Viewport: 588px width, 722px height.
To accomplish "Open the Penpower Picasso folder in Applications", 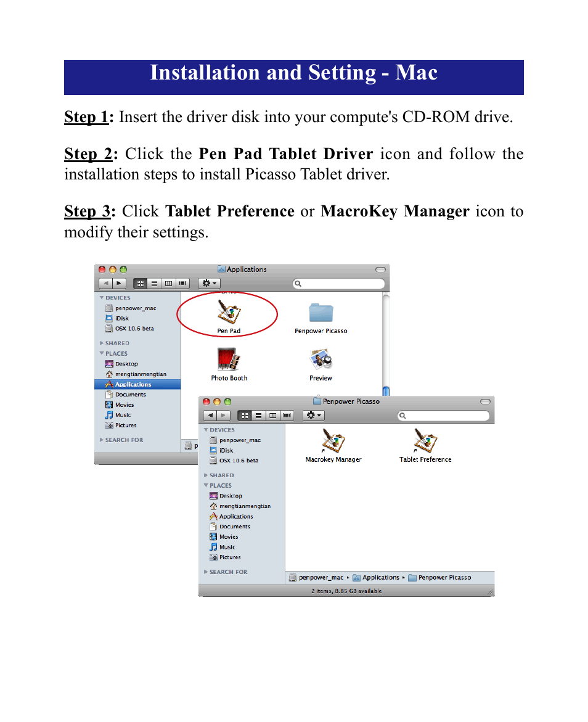I will [x=321, y=313].
